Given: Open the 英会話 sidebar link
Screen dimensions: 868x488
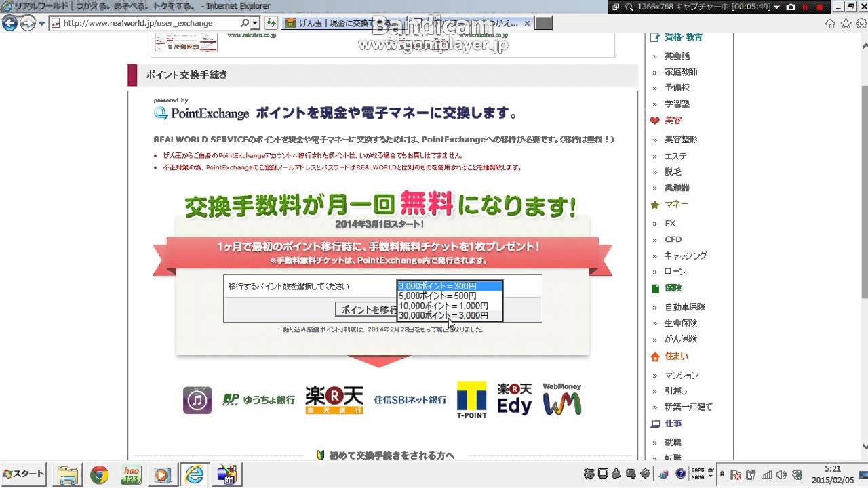Looking at the screenshot, I should [x=677, y=56].
